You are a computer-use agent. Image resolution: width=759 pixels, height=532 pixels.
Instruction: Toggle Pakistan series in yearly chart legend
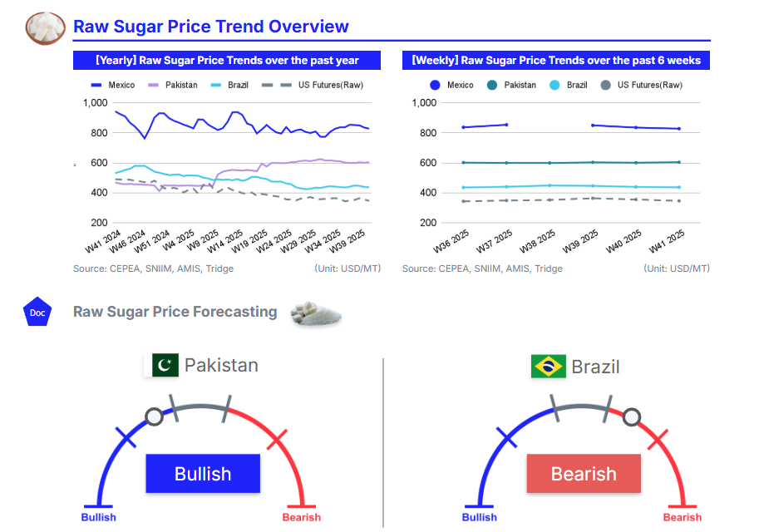[x=173, y=85]
